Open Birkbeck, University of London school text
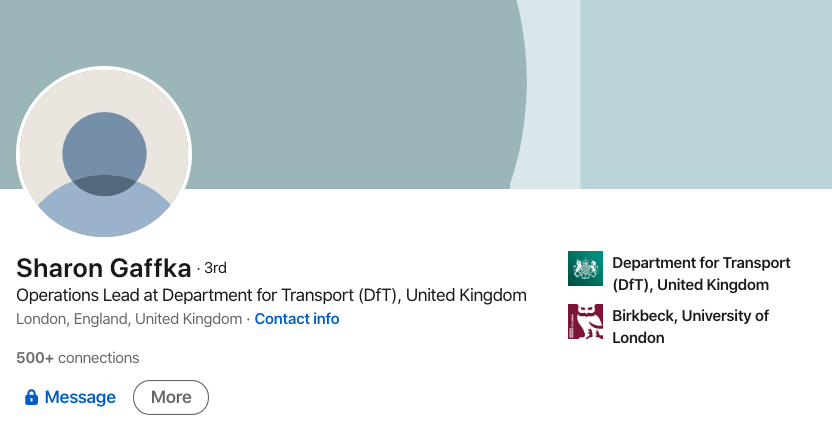This screenshot has width=832, height=437. pos(690,327)
